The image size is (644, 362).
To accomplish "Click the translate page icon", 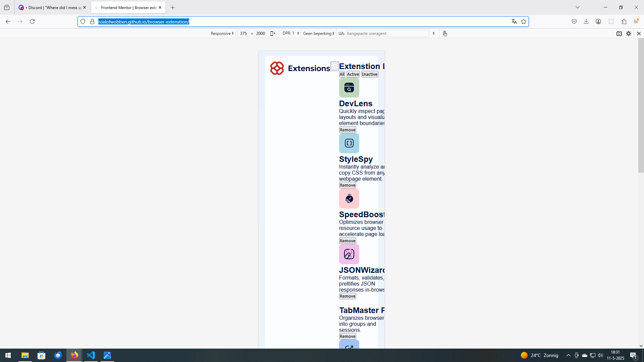I will [x=514, y=21].
